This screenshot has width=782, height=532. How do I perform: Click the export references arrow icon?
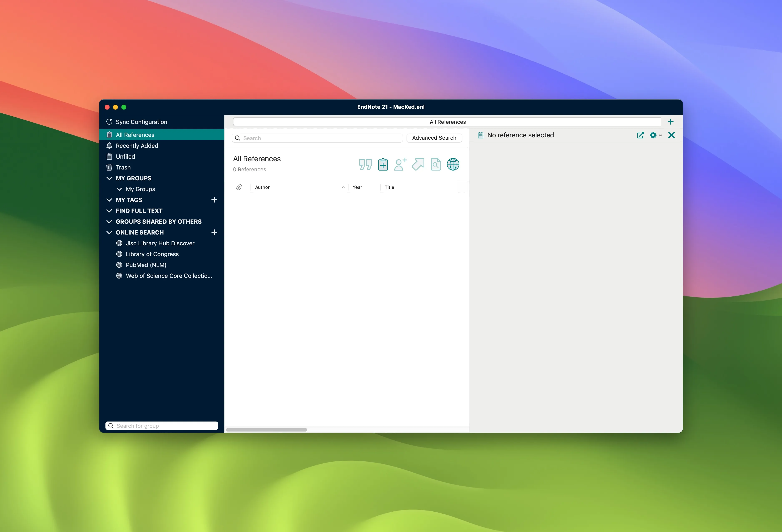[418, 164]
